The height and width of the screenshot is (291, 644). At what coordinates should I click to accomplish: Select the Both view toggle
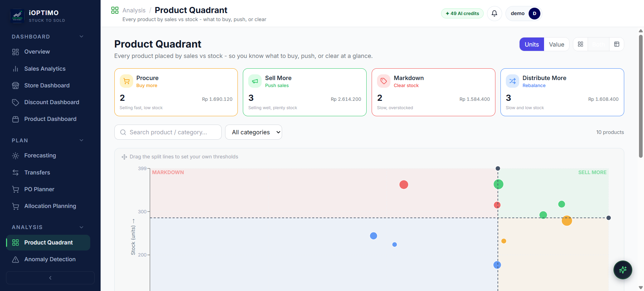[x=598, y=44]
